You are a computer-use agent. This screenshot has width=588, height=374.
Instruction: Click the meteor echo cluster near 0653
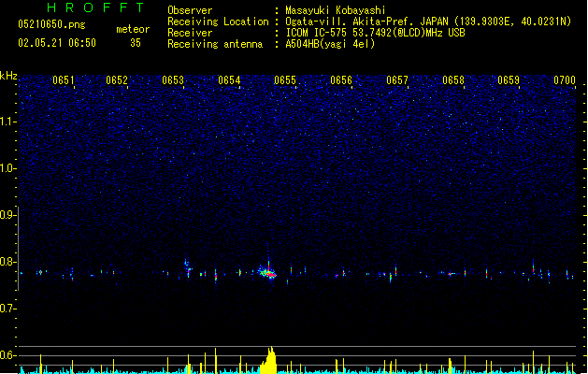pyautogui.click(x=188, y=266)
